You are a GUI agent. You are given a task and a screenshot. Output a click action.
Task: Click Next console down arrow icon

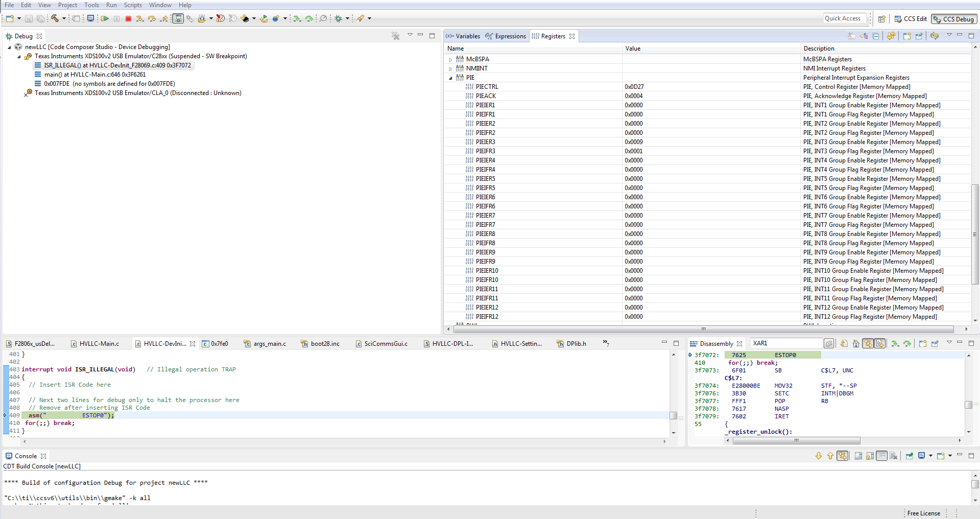point(819,456)
